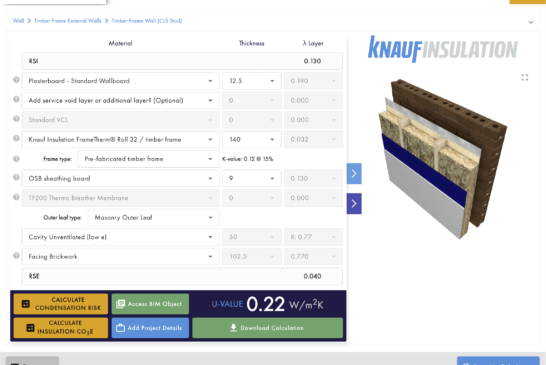
Task: Click Add Project Details button
Action: (x=150, y=327)
